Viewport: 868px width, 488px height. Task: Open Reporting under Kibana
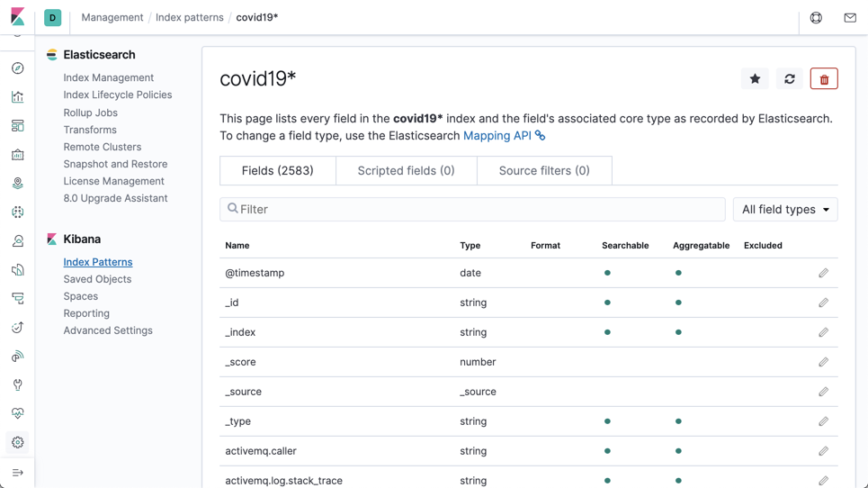(86, 313)
